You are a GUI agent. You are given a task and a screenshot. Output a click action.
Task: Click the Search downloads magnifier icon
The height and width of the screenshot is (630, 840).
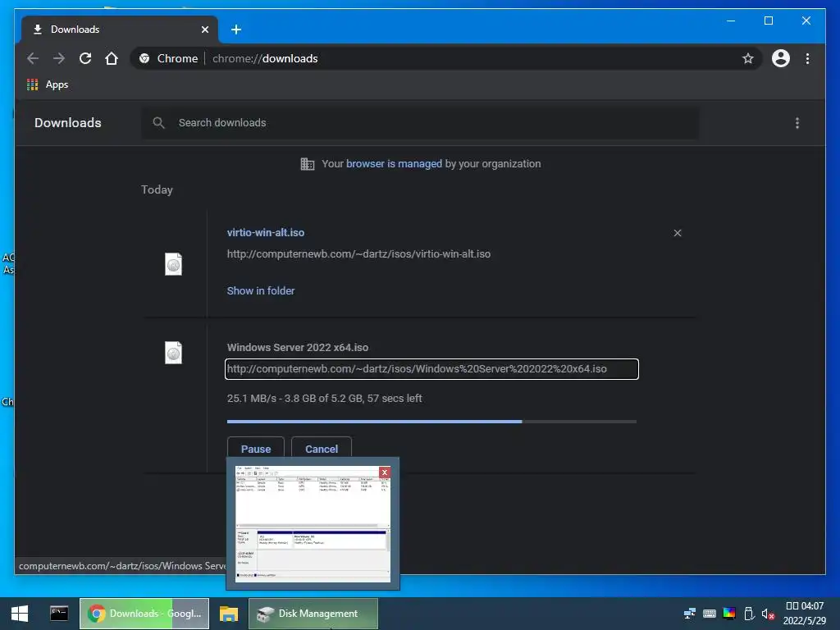158,123
